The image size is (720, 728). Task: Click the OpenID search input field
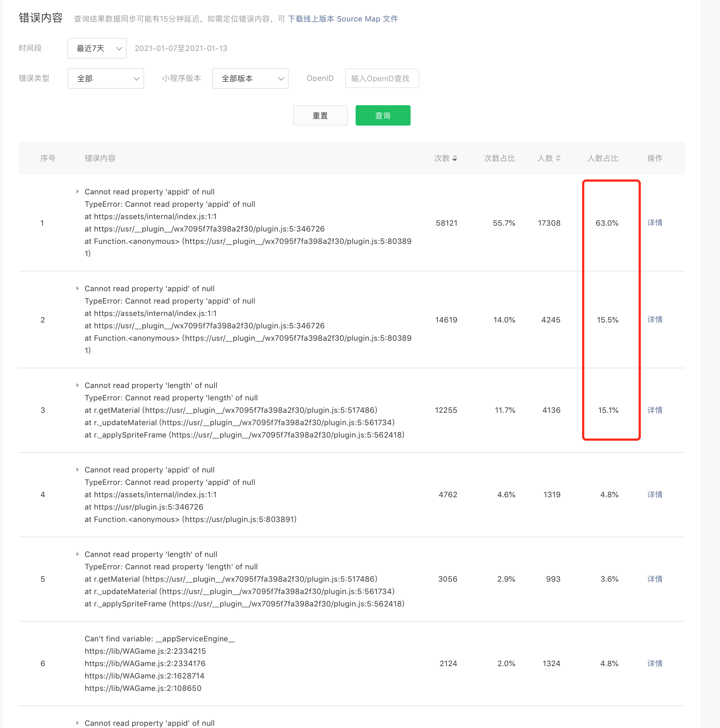(382, 78)
